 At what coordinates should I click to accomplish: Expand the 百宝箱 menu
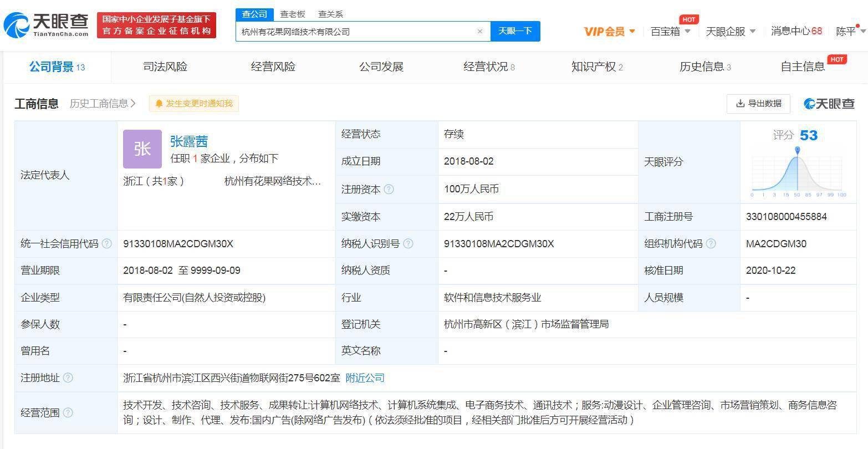pyautogui.click(x=671, y=31)
